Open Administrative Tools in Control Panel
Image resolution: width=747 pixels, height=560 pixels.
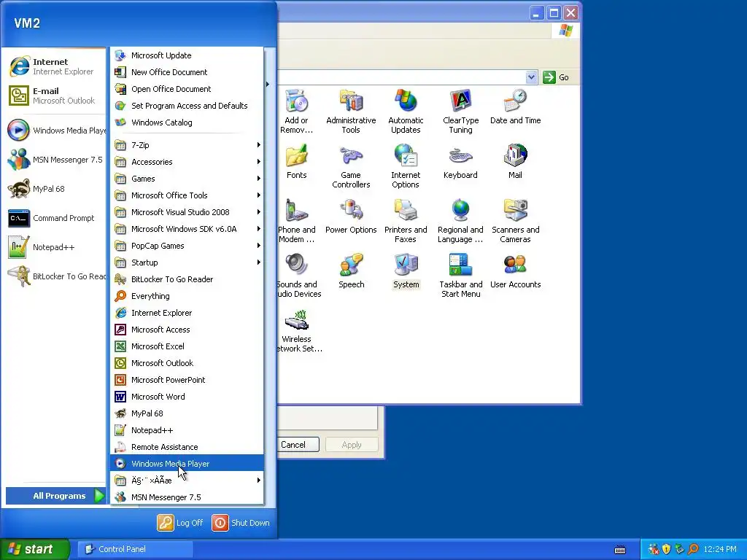coord(351,112)
